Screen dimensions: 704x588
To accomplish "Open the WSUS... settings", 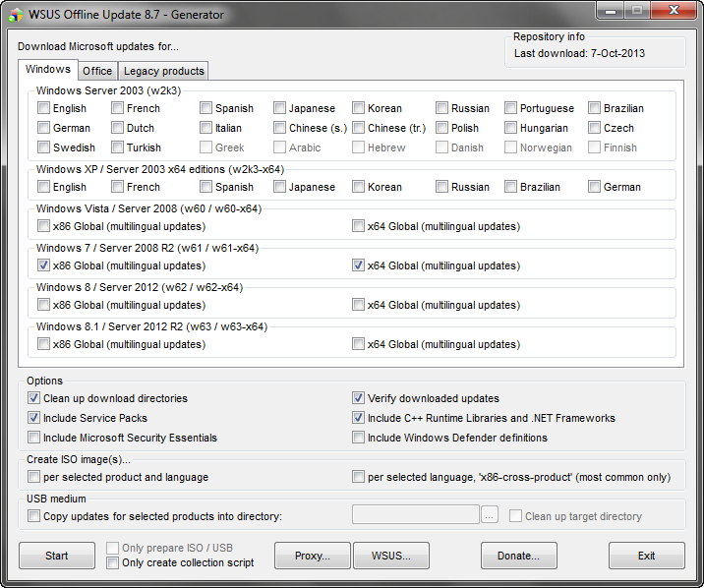I will click(391, 556).
